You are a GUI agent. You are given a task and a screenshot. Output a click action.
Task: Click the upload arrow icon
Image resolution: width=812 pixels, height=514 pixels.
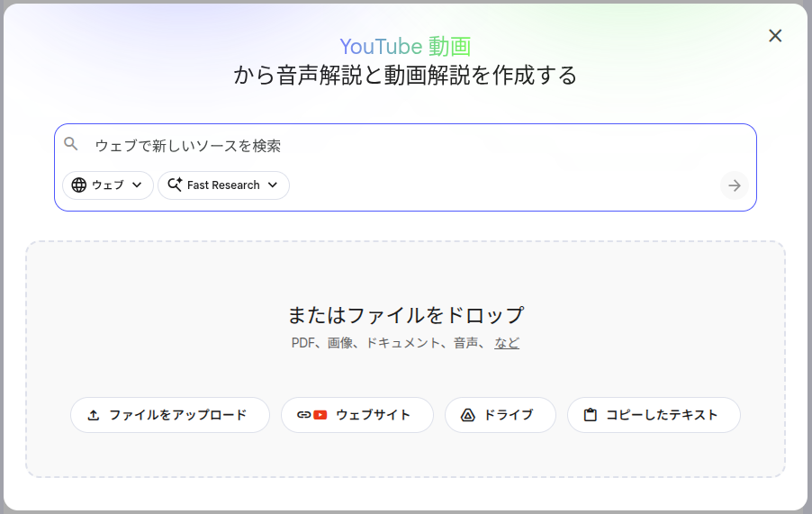(x=94, y=415)
